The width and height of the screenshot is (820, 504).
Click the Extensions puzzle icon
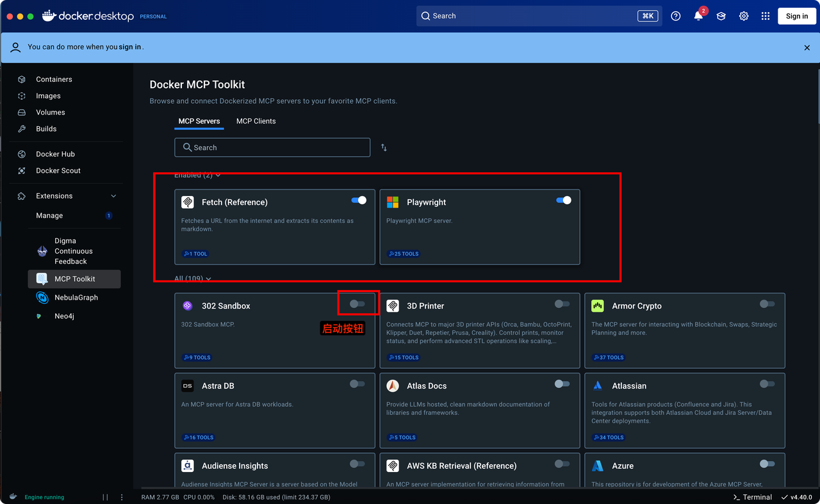pos(22,196)
